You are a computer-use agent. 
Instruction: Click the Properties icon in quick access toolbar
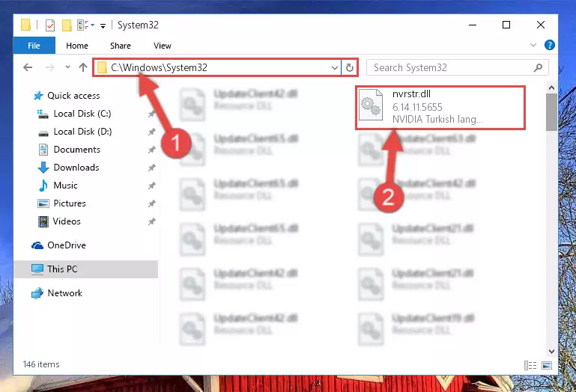[x=50, y=25]
